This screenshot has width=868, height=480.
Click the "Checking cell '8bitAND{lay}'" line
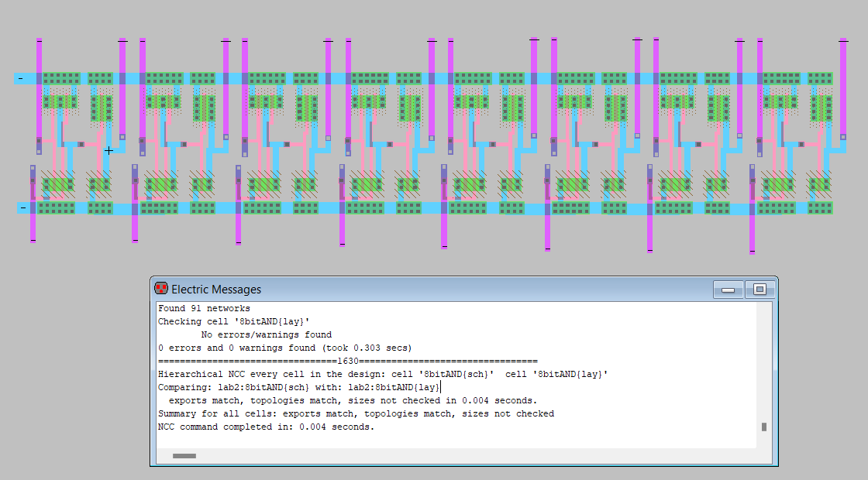click(233, 322)
